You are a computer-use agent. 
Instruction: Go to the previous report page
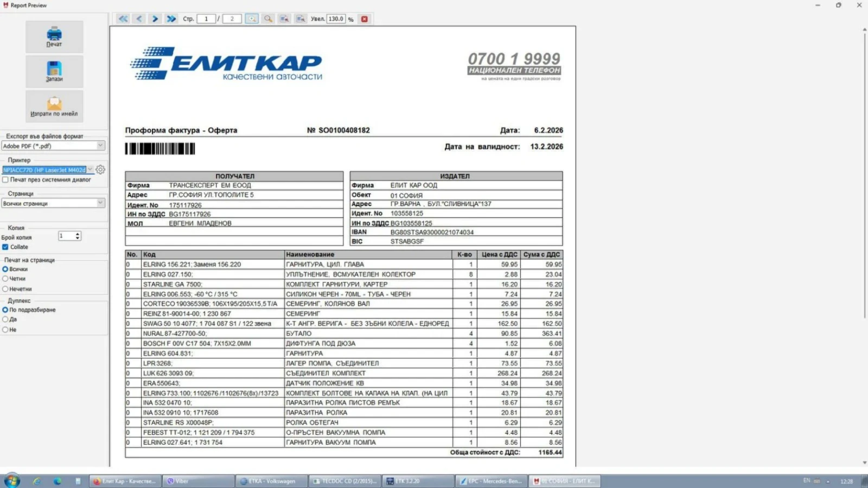click(x=139, y=19)
